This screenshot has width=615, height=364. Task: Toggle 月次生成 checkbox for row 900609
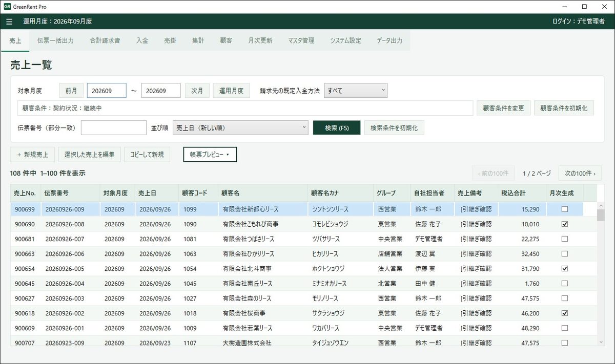click(565, 328)
